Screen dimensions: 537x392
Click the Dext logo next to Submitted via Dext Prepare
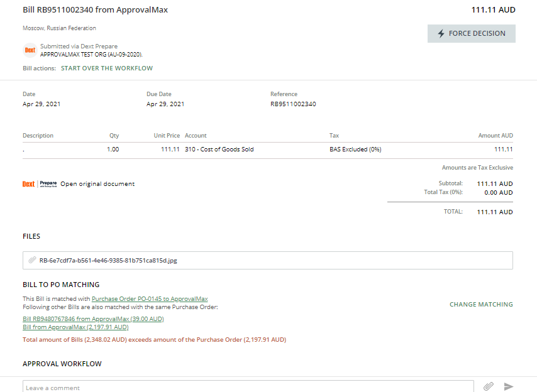pos(30,50)
